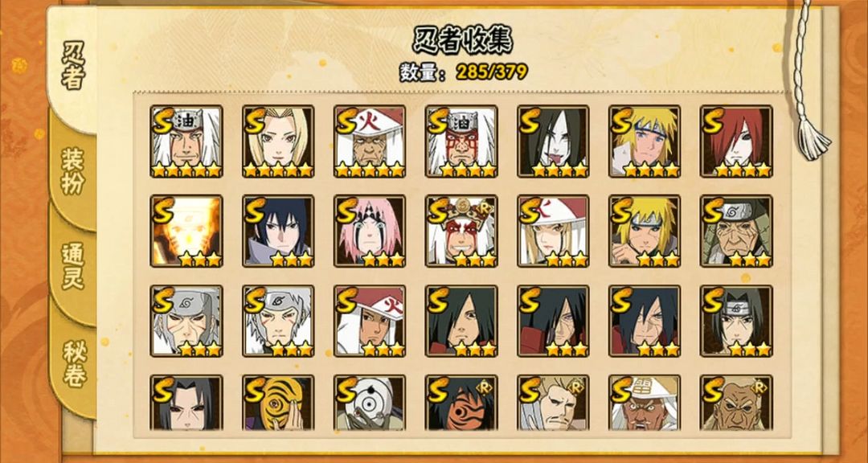The height and width of the screenshot is (463, 868).
Task: Choose glowing orange chakra mode ninja
Action: coord(186,231)
